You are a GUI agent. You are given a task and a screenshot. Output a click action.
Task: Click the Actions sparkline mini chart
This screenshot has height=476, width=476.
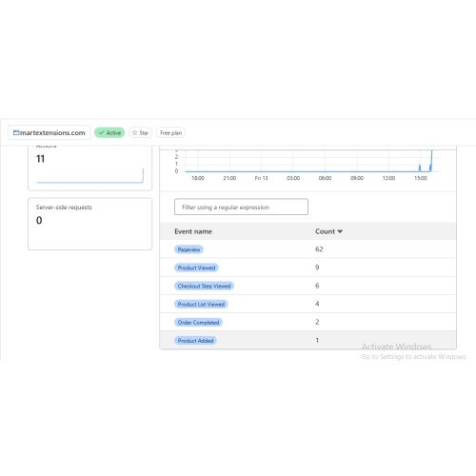tap(90, 176)
